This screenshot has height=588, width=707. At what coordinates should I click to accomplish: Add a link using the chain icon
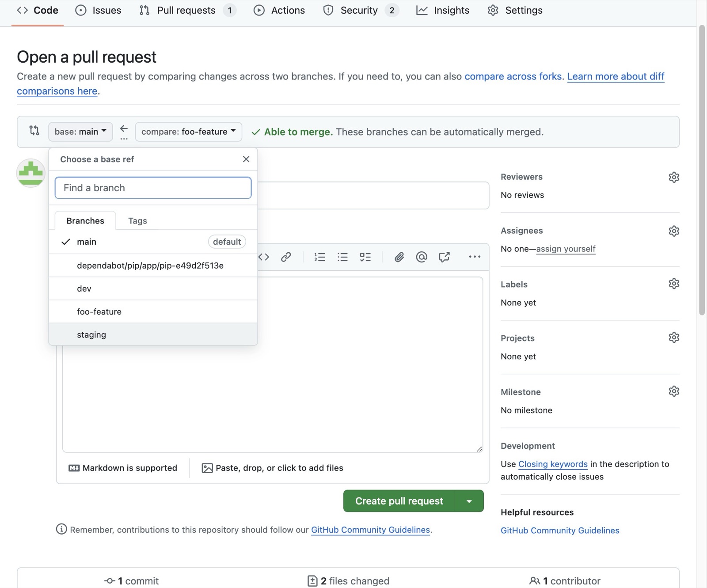point(286,257)
